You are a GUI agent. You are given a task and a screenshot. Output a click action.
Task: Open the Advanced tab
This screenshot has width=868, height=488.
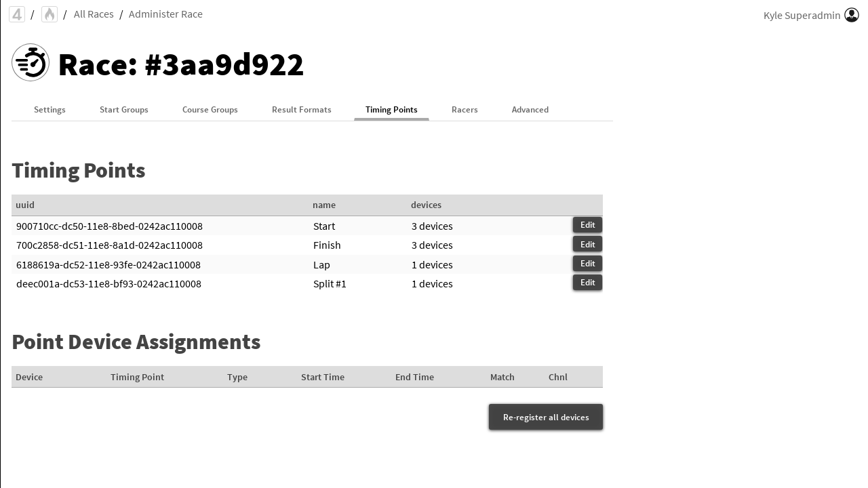tap(530, 110)
